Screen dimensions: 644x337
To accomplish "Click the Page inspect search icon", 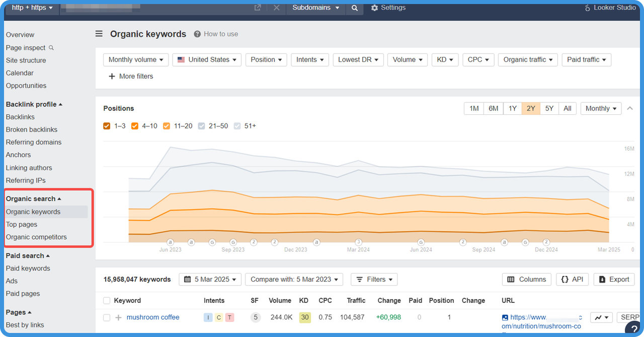I will 51,48.
